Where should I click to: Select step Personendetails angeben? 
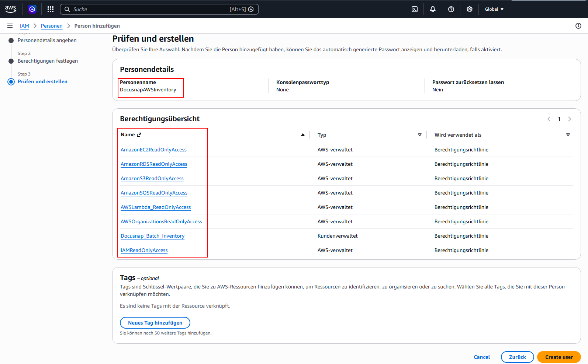(x=47, y=40)
